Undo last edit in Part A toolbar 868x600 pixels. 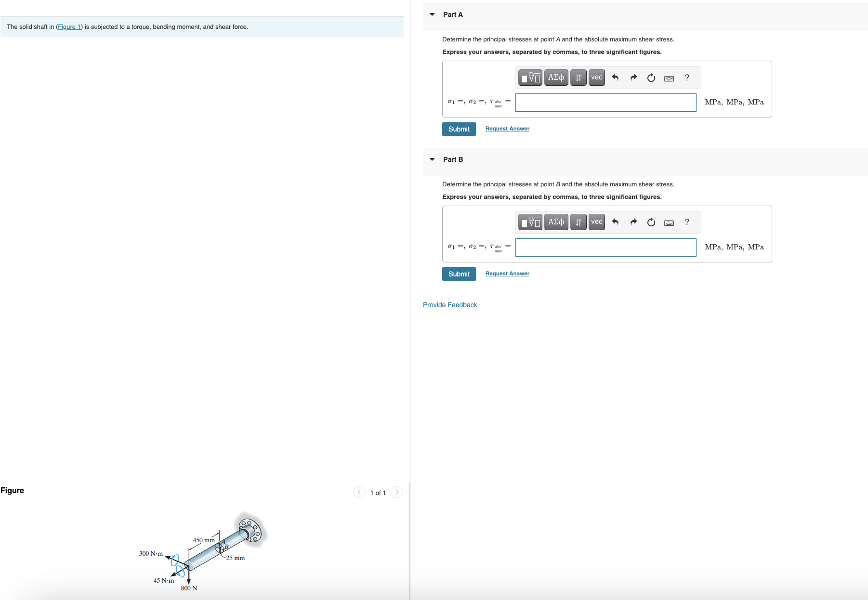click(x=615, y=78)
